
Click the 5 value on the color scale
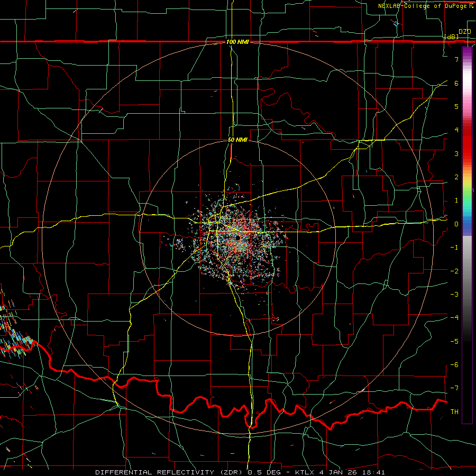(x=456, y=106)
